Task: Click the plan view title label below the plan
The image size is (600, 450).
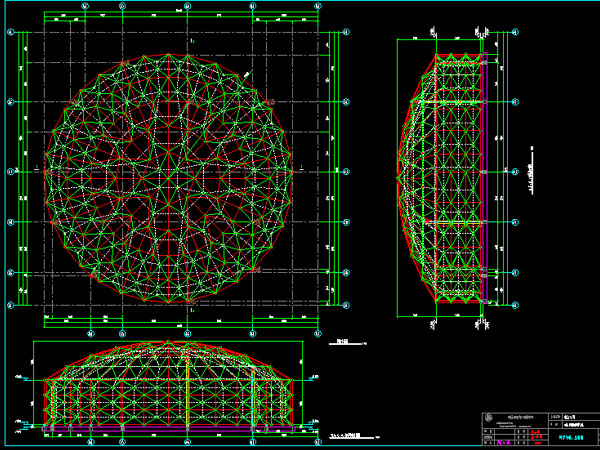Action: click(x=343, y=343)
